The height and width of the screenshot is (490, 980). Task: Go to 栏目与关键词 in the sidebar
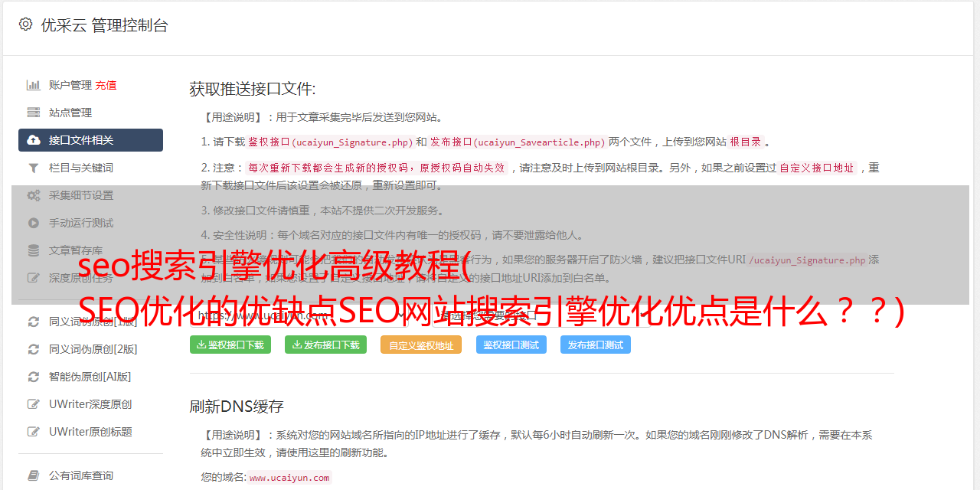(x=90, y=168)
